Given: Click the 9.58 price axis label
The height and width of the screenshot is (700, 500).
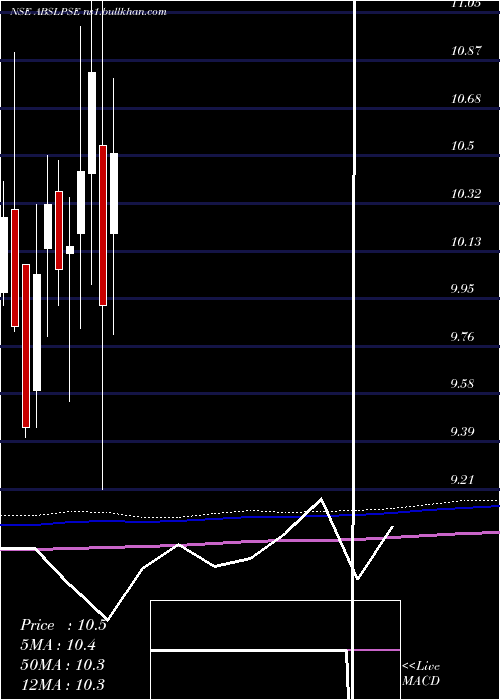Looking at the screenshot, I should click(462, 383).
